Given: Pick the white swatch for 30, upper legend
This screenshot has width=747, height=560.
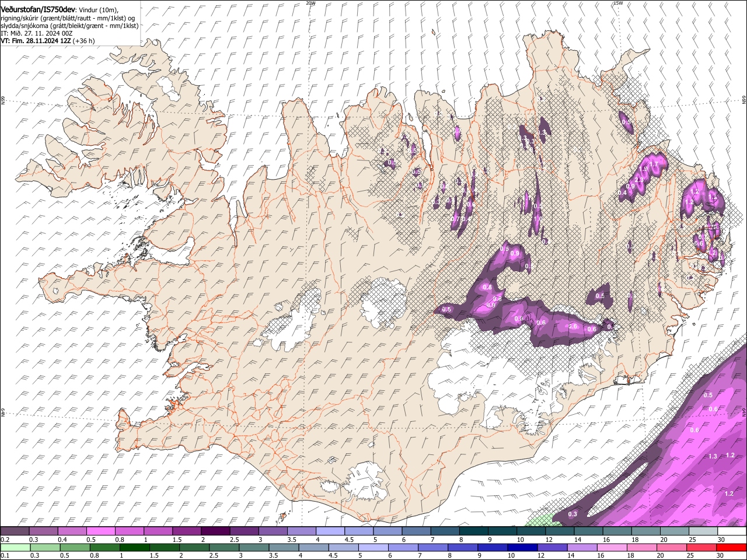Looking at the screenshot, I should tap(732, 531).
